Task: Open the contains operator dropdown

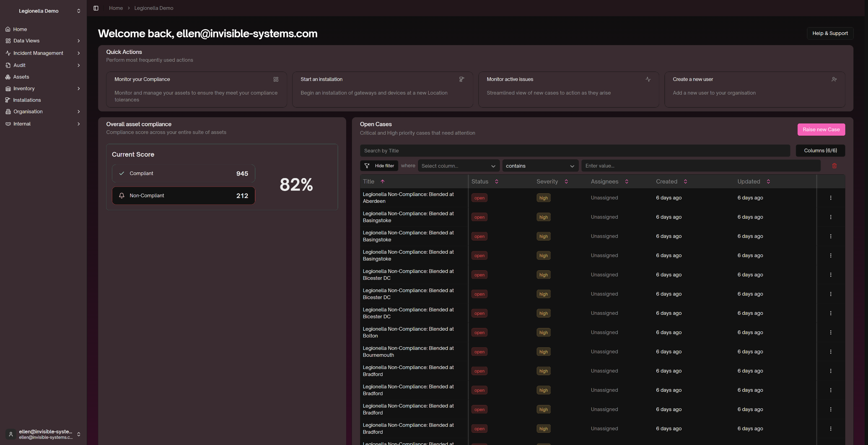Action: pos(540,166)
